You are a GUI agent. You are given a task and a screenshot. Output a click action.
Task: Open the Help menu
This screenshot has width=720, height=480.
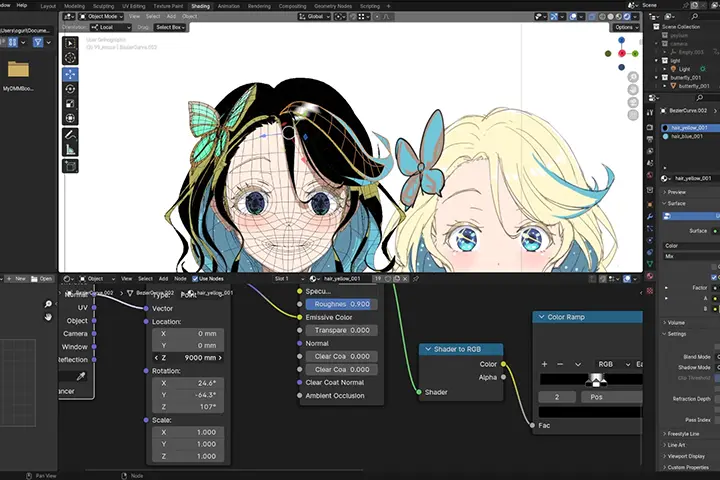(22, 6)
